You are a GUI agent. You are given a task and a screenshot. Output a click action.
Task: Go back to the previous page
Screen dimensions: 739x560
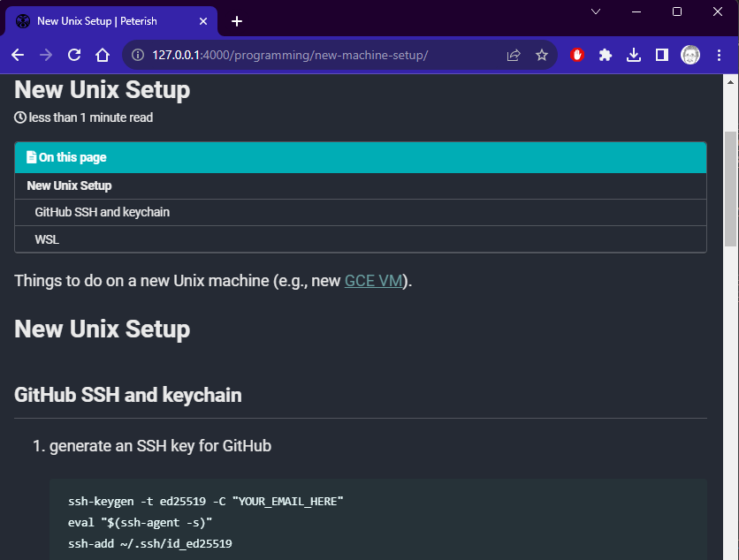[18, 55]
